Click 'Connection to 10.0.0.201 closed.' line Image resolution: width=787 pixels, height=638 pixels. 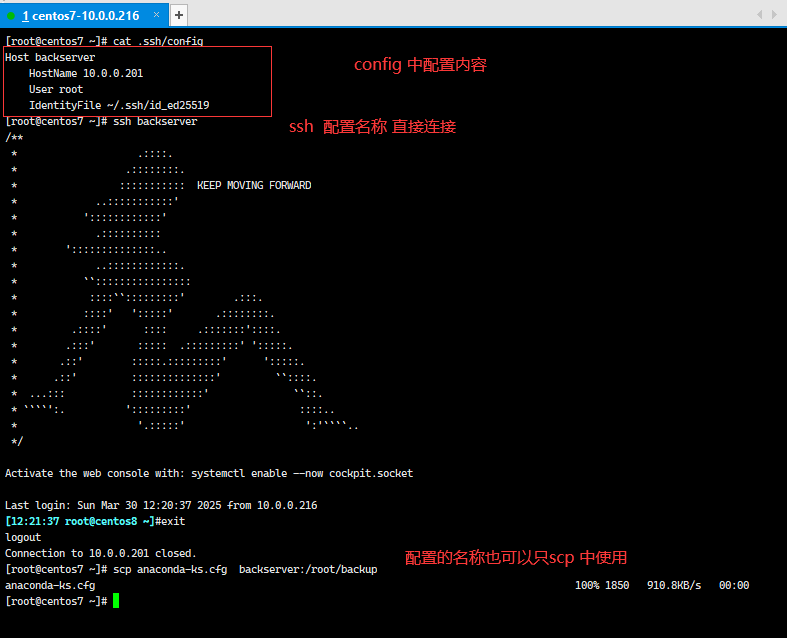[x=101, y=553]
